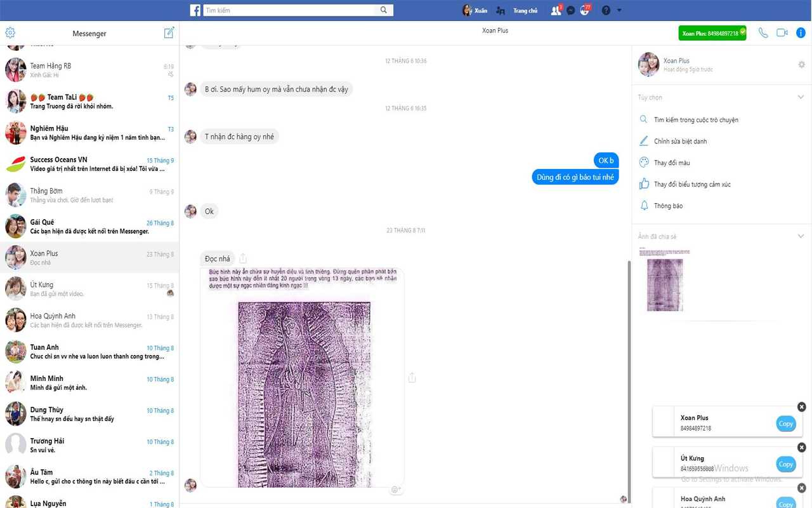This screenshot has width=812, height=508.
Task: Start a voice call with Xoan Plus
Action: [x=763, y=32]
